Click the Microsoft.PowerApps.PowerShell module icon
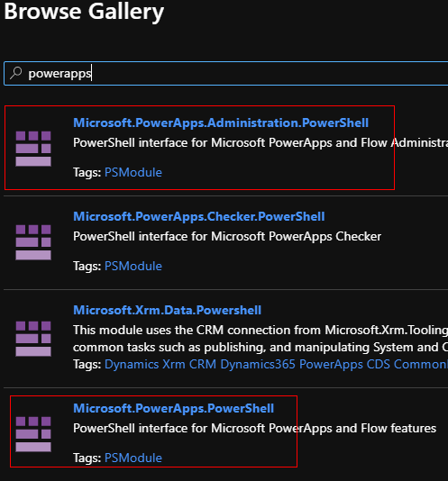This screenshot has height=481, width=448. click(x=33, y=434)
